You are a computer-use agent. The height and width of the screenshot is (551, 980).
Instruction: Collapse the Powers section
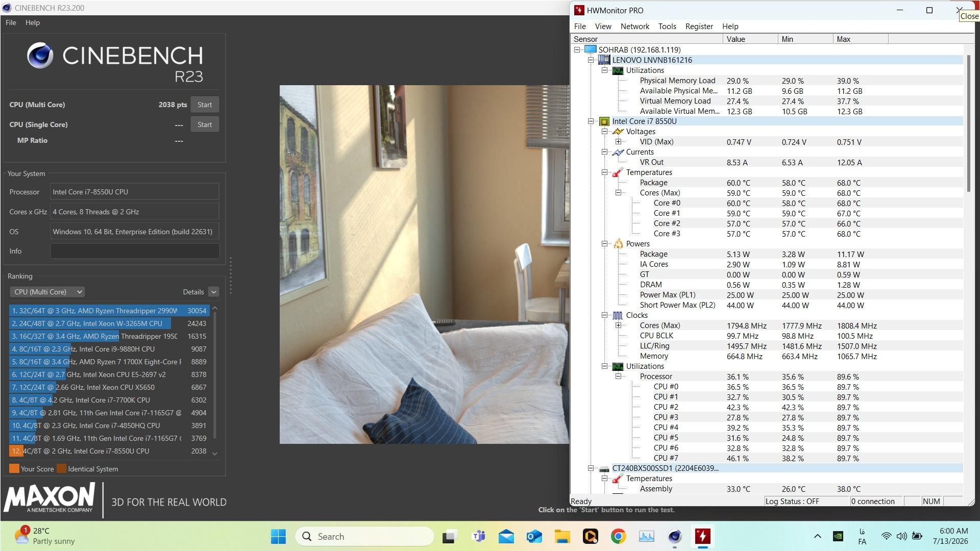604,244
